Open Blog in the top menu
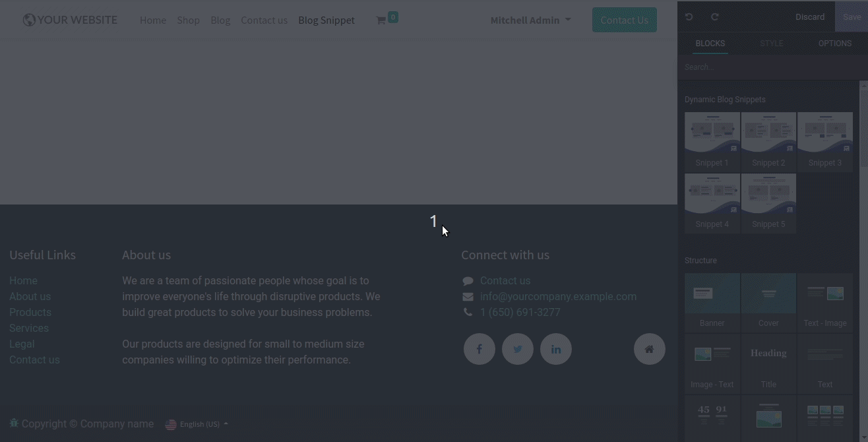 [x=220, y=20]
